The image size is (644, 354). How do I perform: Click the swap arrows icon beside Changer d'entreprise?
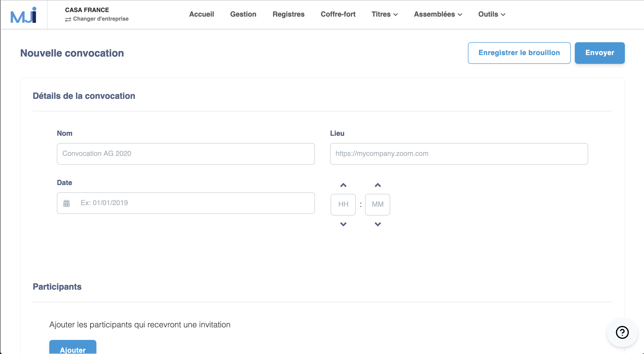tap(68, 19)
